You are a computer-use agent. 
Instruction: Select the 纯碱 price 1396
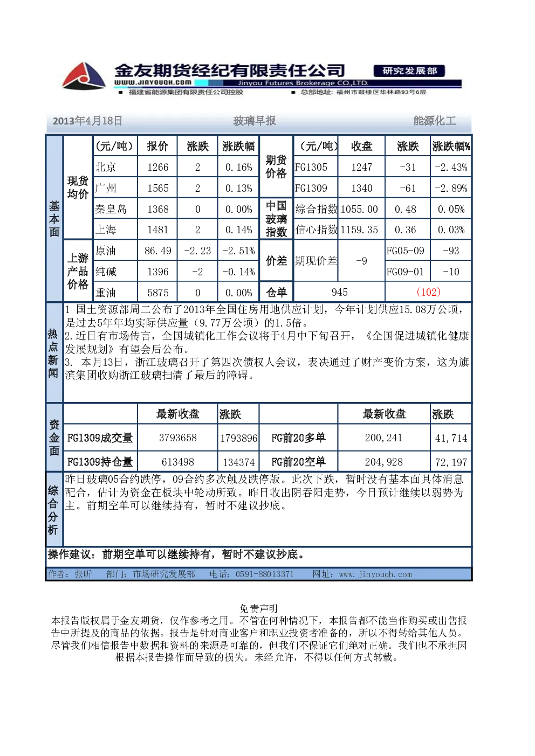pos(158,272)
